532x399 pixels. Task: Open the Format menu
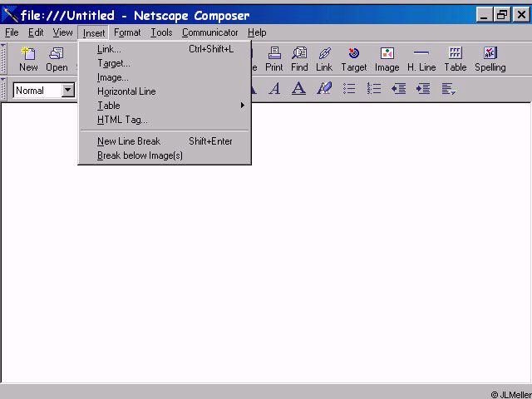pyautogui.click(x=127, y=32)
